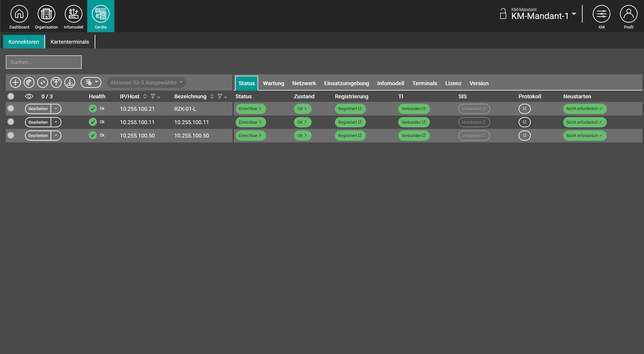Open the Organisation section
644x354 pixels.
coord(46,14)
